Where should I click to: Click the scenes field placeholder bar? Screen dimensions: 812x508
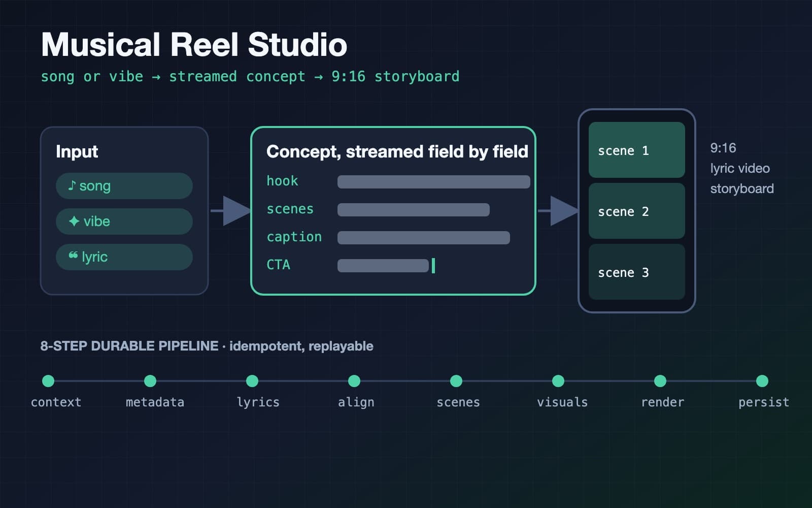coord(414,210)
